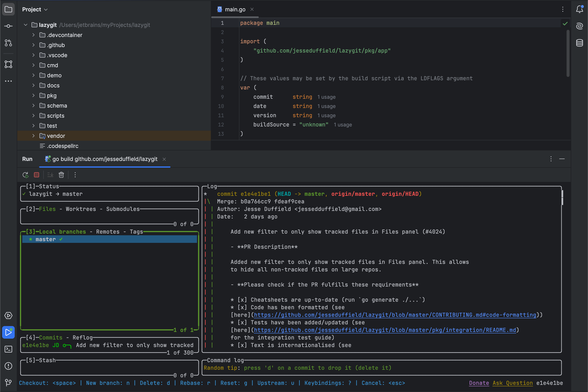Open the Structure tool window icon

8,64
